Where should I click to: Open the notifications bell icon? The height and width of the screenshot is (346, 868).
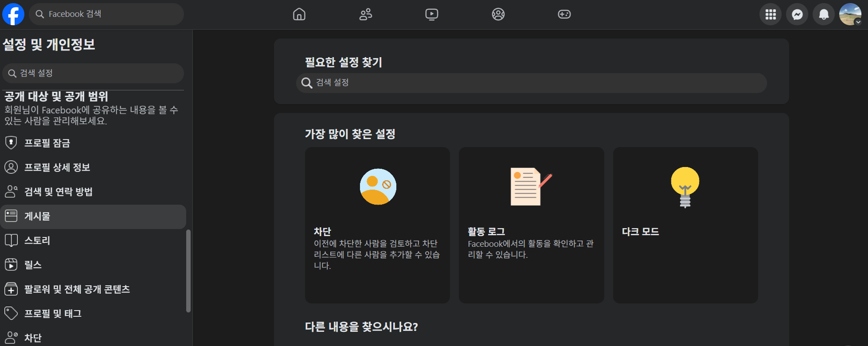(x=824, y=14)
